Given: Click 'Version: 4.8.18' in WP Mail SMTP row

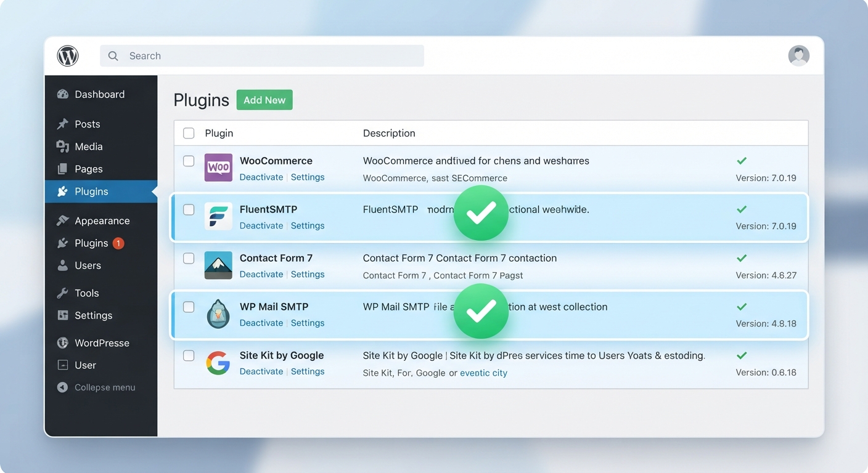Looking at the screenshot, I should 766,324.
